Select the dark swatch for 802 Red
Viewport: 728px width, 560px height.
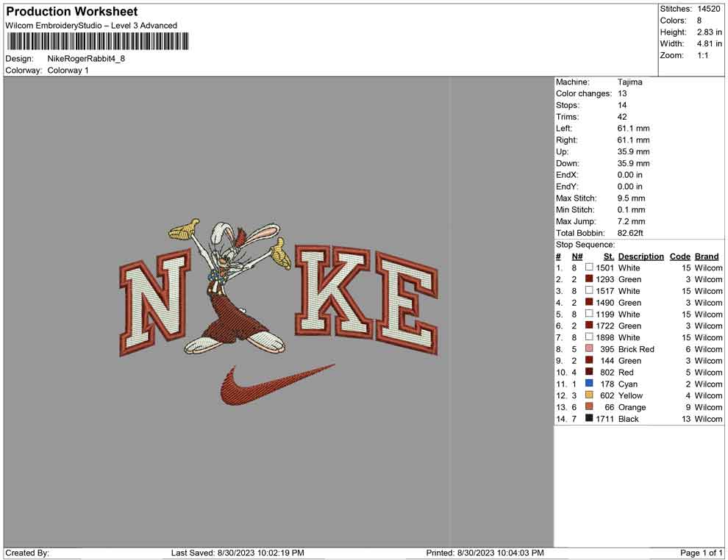589,372
